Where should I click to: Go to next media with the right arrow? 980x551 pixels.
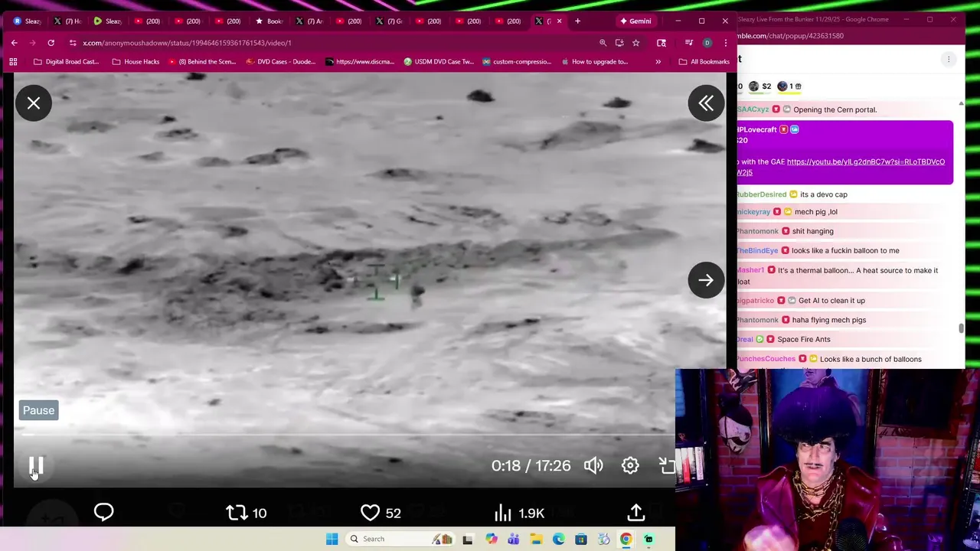point(706,280)
